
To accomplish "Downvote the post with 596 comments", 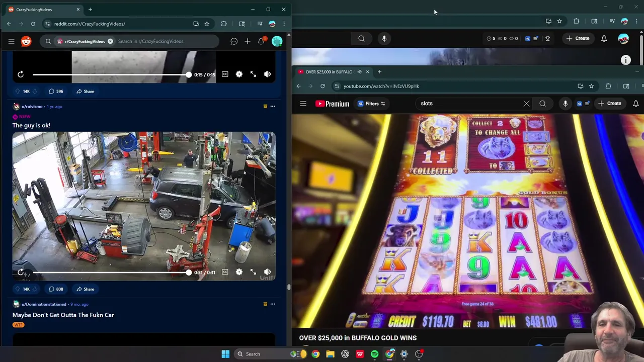I will coord(35,92).
